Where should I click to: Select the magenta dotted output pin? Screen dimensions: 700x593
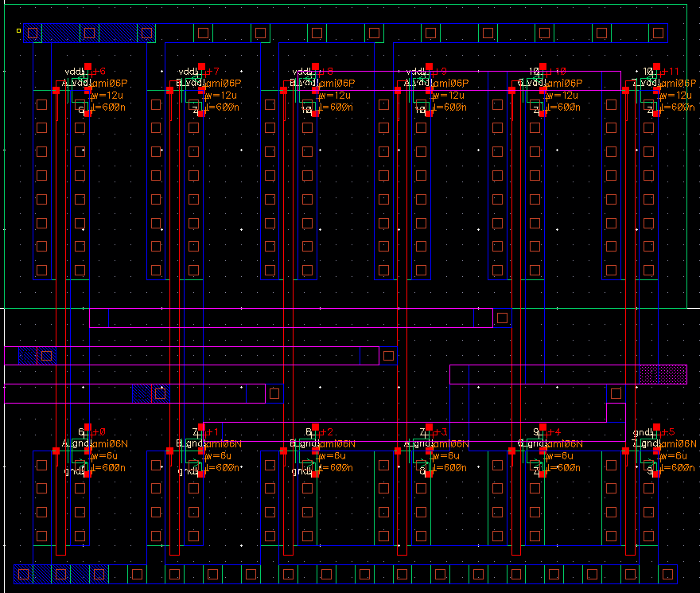663,374
